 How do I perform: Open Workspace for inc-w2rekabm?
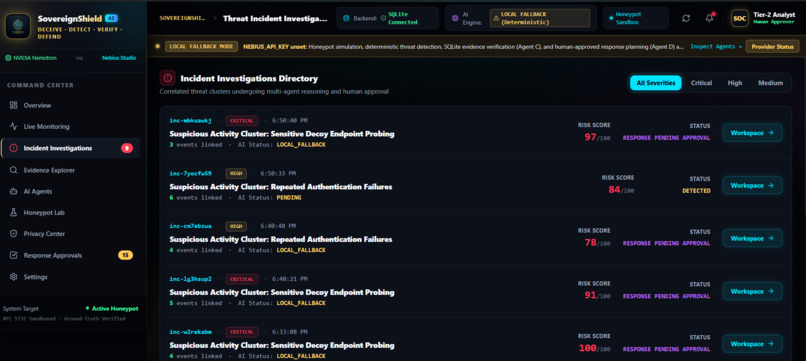pos(753,344)
